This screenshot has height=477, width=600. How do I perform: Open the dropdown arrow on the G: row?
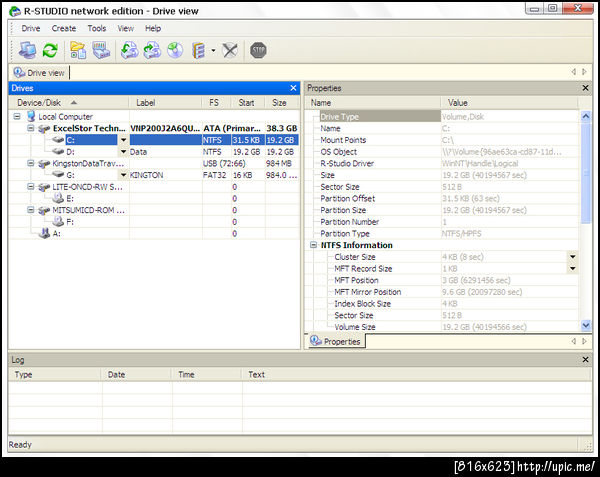[123, 175]
